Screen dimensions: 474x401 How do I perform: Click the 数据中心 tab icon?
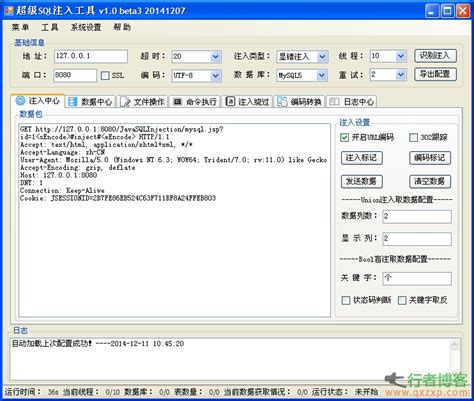72,102
